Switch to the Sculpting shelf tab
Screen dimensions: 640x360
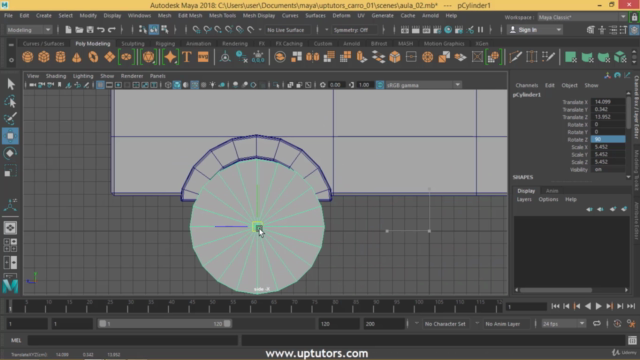[x=133, y=43]
